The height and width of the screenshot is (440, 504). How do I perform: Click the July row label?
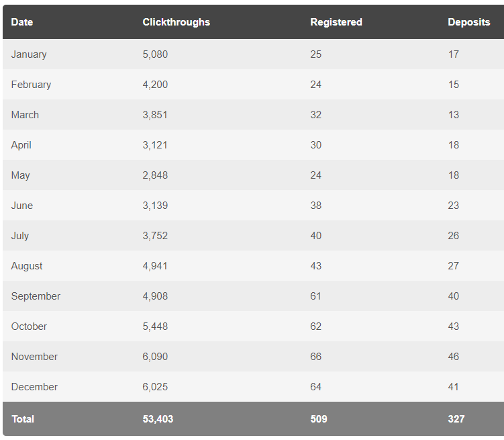click(20, 236)
